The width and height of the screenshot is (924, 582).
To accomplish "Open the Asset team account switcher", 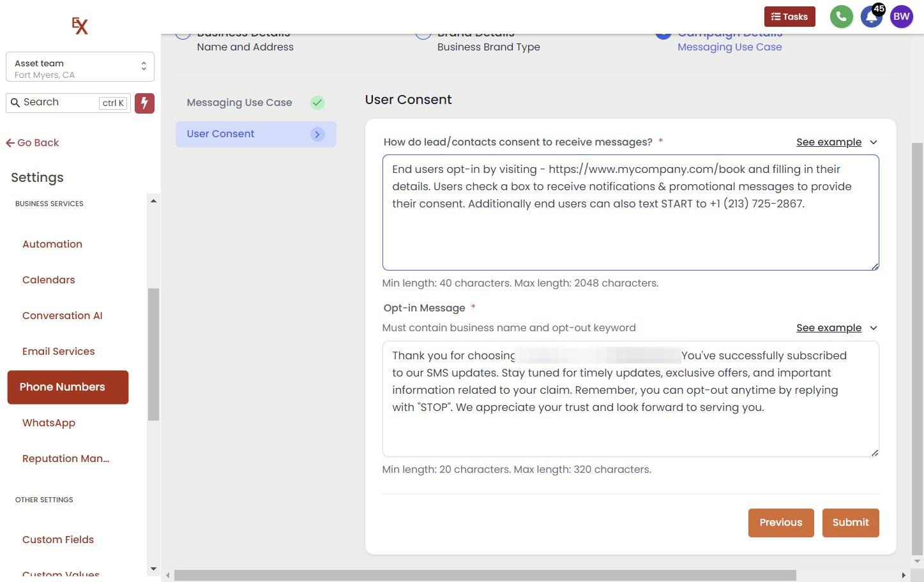I will [x=80, y=67].
